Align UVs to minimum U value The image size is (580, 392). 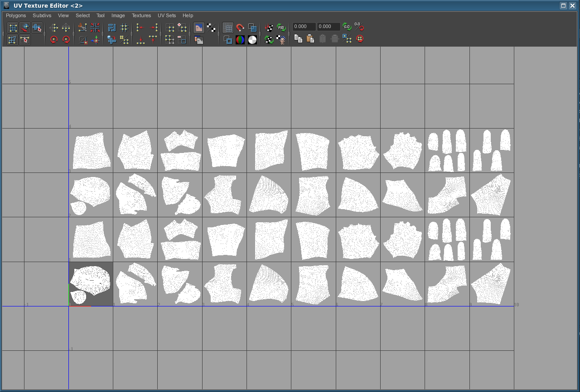(x=140, y=28)
